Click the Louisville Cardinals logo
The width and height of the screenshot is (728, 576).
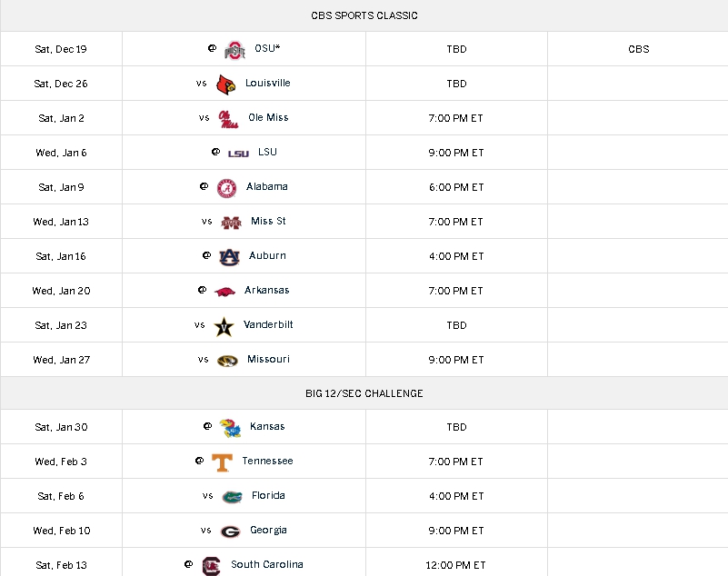click(x=226, y=84)
